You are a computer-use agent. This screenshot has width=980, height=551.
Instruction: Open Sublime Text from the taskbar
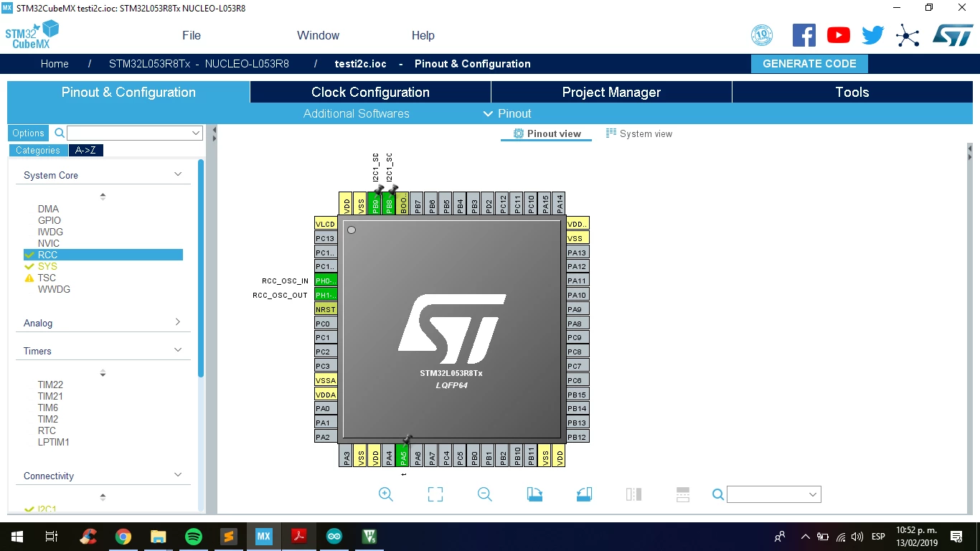coord(229,537)
